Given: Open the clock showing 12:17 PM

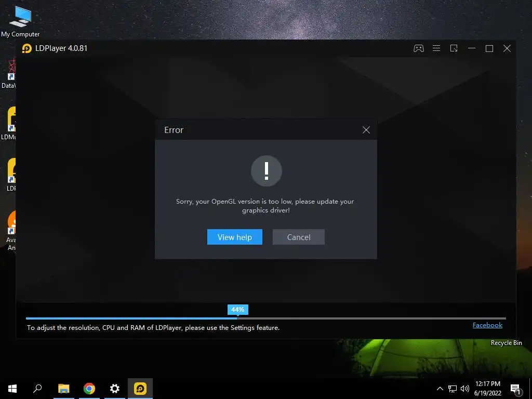Looking at the screenshot, I should 487,389.
